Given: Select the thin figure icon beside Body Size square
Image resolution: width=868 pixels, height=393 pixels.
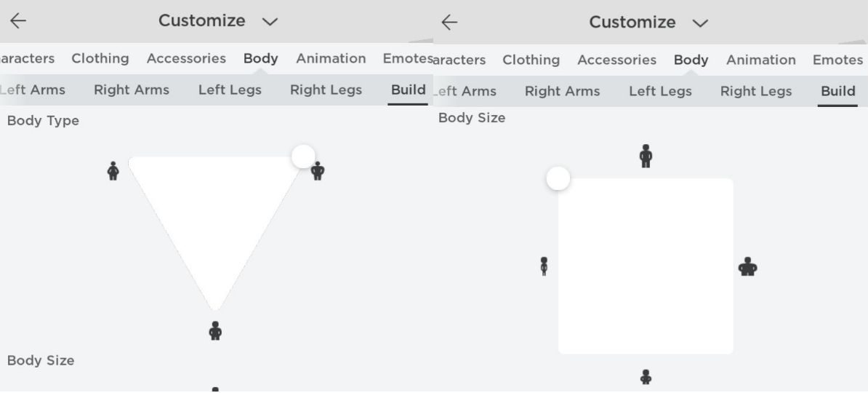Looking at the screenshot, I should click(x=544, y=266).
